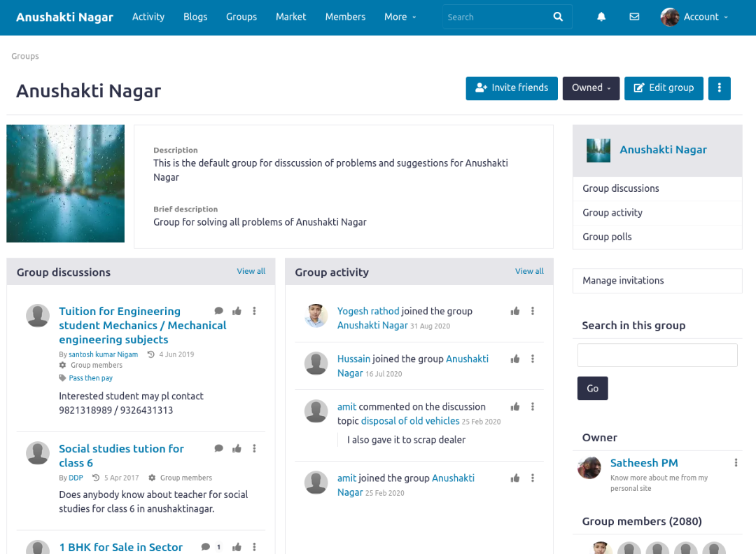The height and width of the screenshot is (554, 756).
Task: Like the Tuition for Engineering discussion
Action: tap(237, 311)
